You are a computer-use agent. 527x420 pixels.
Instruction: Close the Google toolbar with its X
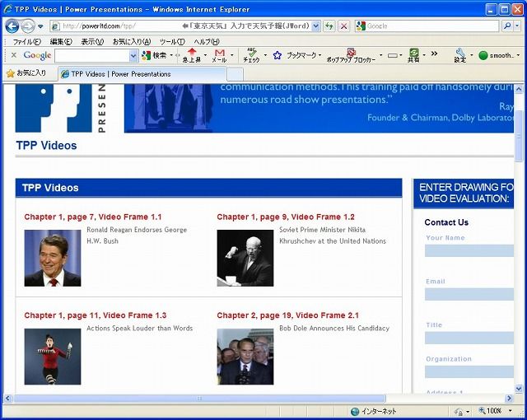[14, 55]
